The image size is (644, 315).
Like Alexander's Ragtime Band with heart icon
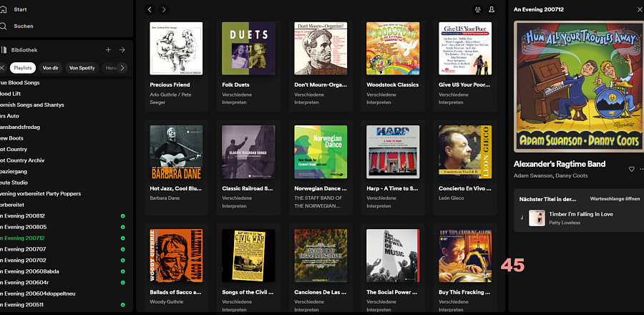631,169
